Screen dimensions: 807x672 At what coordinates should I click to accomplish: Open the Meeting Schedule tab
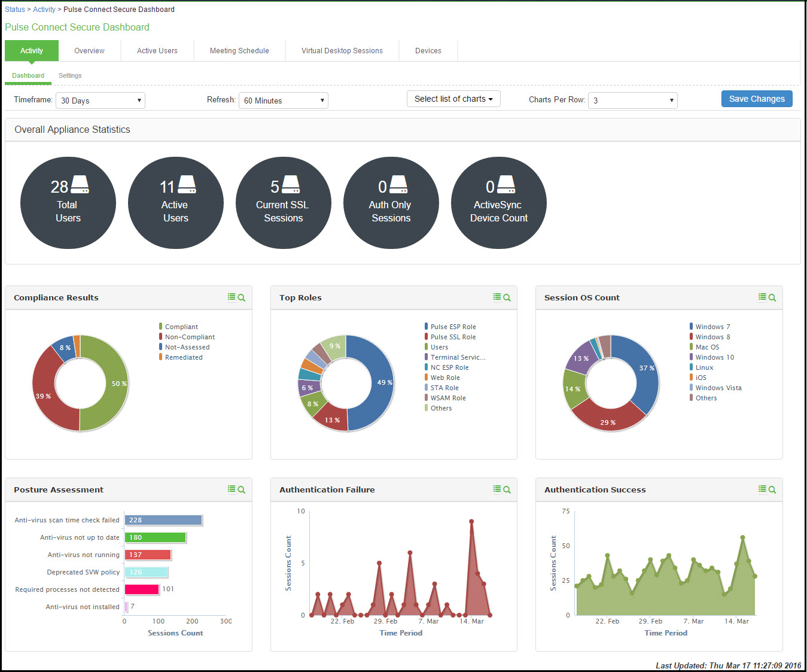[239, 51]
